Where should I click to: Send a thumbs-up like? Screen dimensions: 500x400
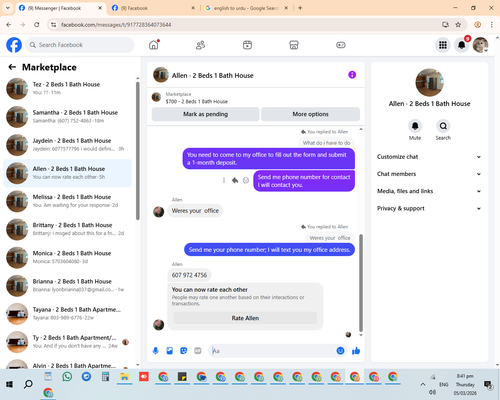356,351
